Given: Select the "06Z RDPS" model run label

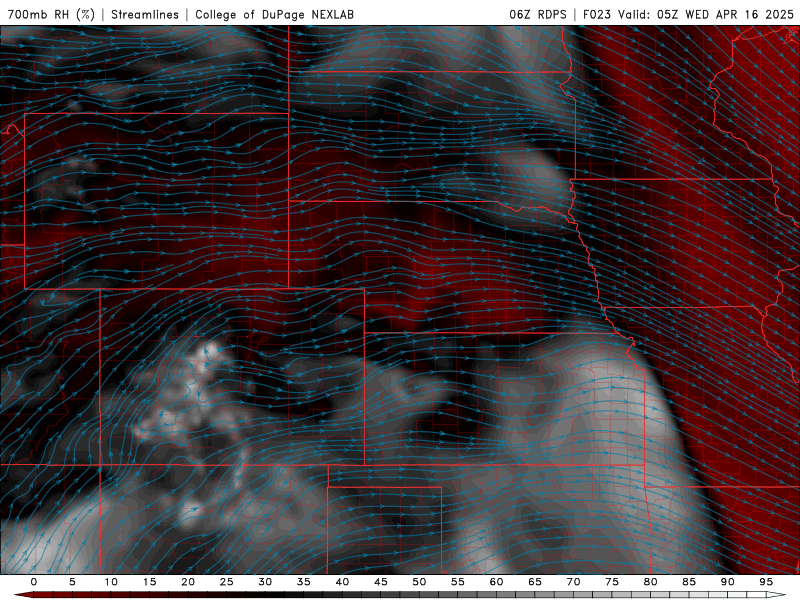Looking at the screenshot, I should pos(538,14).
